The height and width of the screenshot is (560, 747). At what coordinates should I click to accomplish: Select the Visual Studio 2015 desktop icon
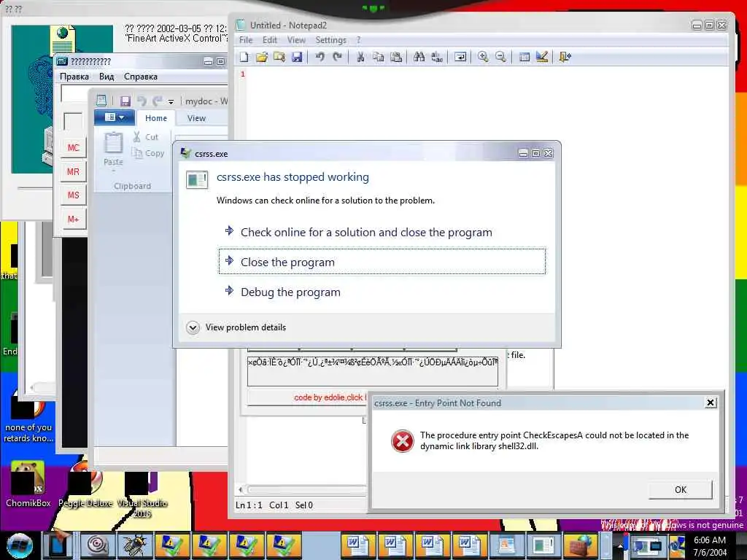(x=142, y=494)
